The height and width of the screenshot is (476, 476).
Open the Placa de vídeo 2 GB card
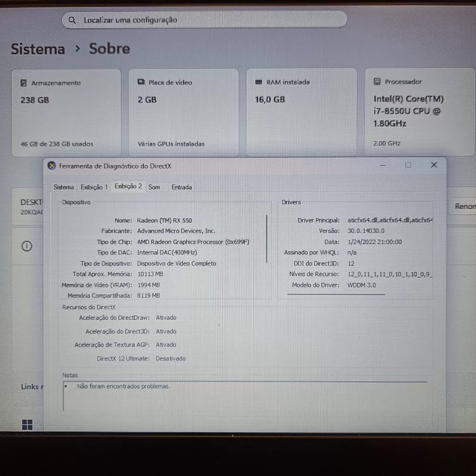184,113
